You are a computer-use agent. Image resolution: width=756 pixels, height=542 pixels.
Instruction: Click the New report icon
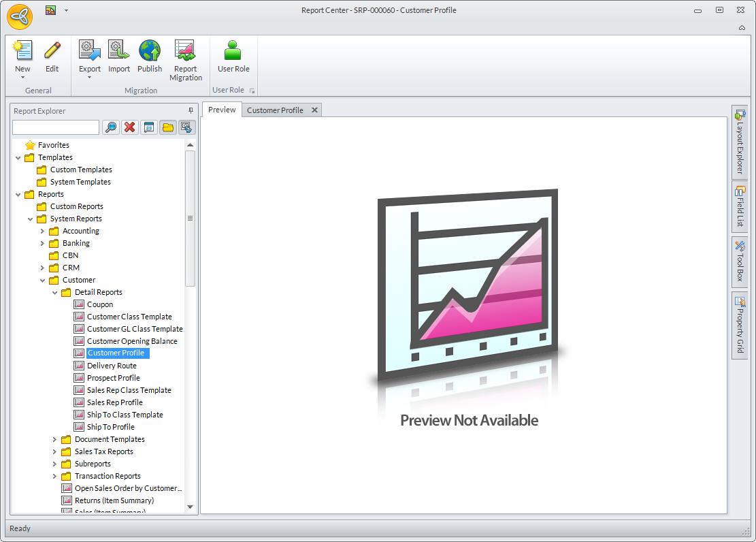coord(22,52)
